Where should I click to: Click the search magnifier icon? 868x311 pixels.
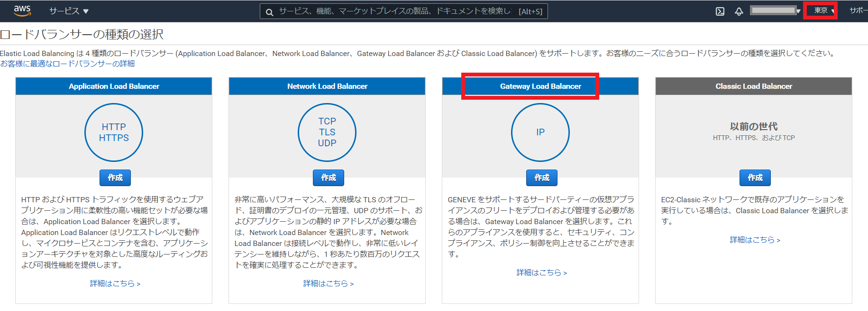(x=269, y=12)
